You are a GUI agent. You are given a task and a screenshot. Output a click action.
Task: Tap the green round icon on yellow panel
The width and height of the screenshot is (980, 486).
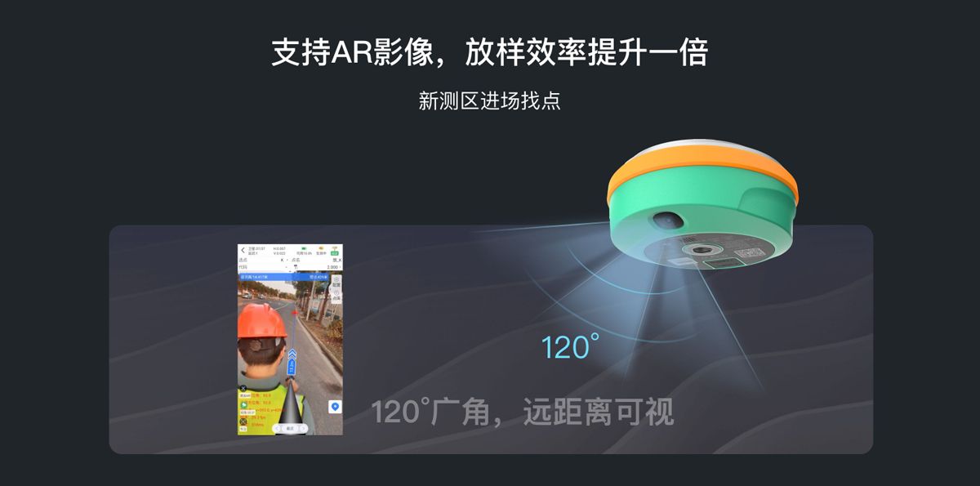click(243, 405)
